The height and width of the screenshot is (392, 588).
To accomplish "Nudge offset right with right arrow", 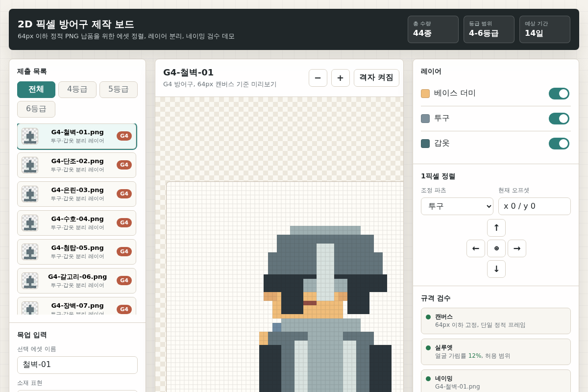I will [517, 248].
